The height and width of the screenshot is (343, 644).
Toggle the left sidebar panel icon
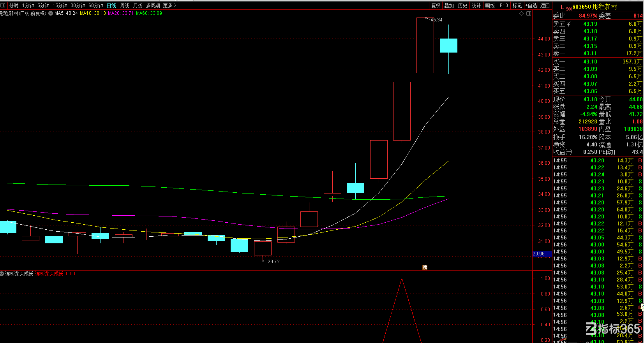(x=3, y=5)
